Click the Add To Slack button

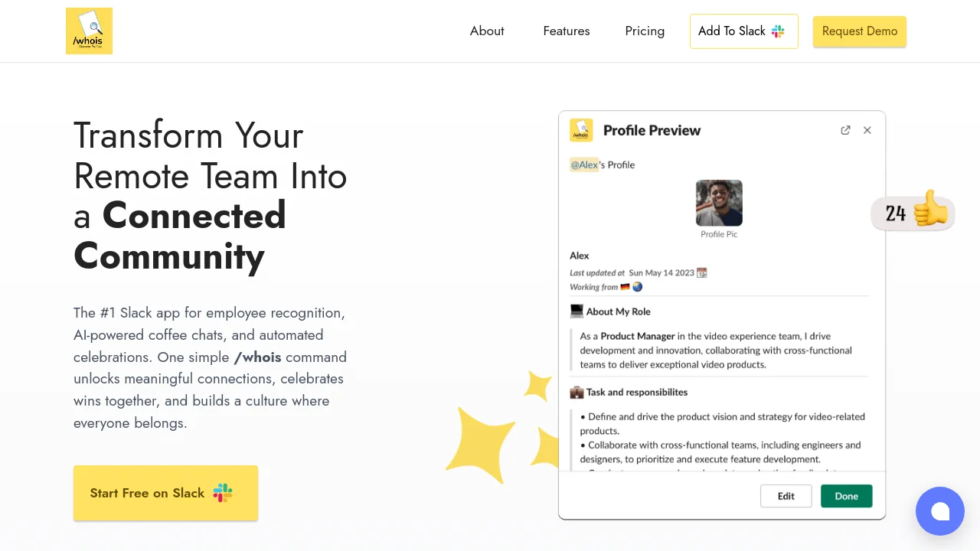[744, 31]
